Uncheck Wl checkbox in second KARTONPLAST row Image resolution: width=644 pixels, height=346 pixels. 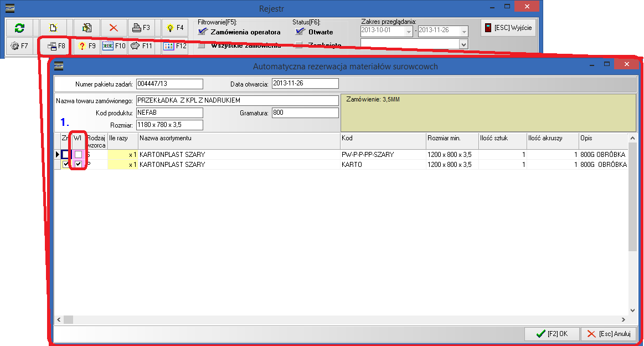79,165
